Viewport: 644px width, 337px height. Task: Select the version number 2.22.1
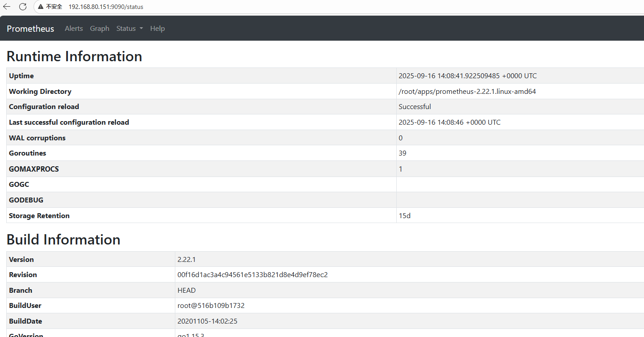click(x=187, y=260)
